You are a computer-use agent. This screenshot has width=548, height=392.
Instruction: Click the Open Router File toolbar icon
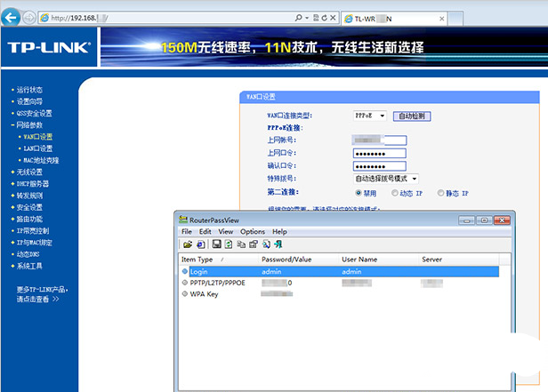click(x=188, y=244)
